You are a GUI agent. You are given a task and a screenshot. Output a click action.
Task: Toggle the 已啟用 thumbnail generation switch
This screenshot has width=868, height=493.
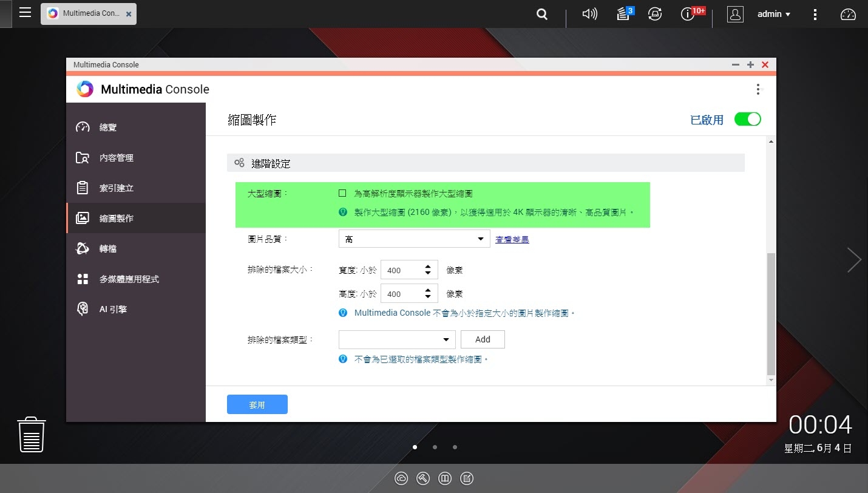point(747,120)
